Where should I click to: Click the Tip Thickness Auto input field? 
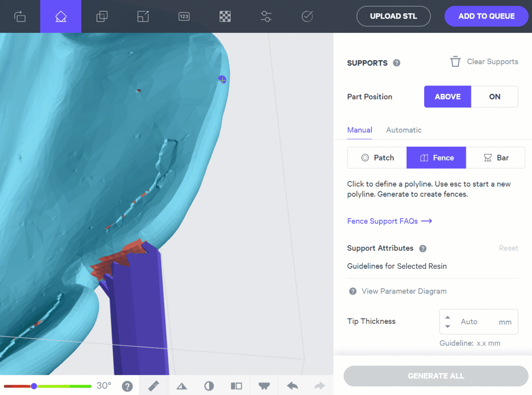479,322
